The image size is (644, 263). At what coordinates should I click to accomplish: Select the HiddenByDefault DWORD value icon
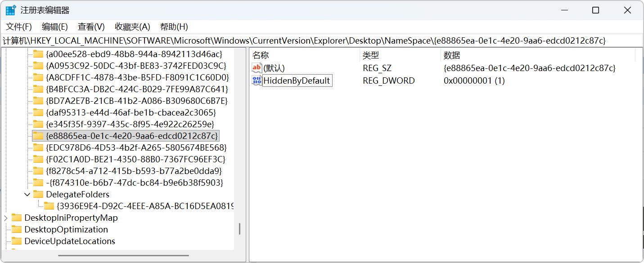click(x=257, y=80)
